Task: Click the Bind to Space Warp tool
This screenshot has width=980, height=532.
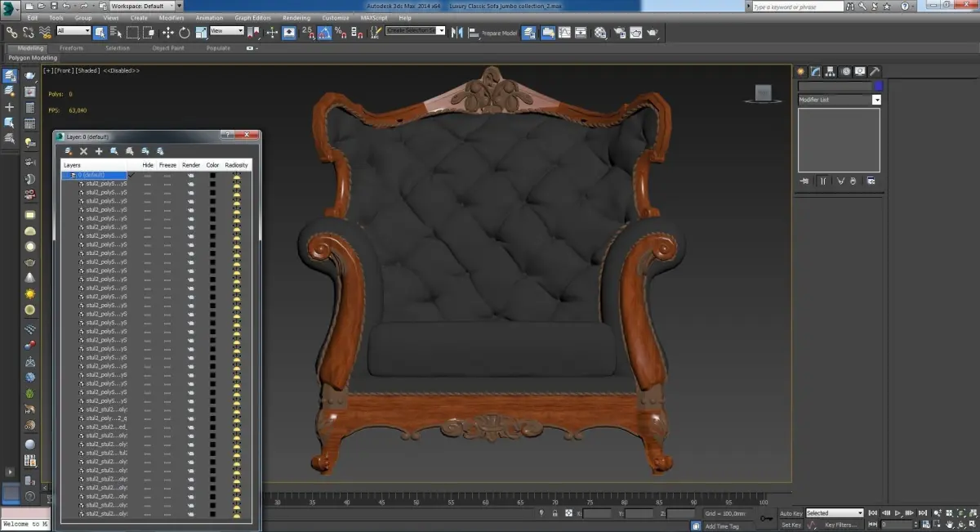Action: pyautogui.click(x=44, y=33)
